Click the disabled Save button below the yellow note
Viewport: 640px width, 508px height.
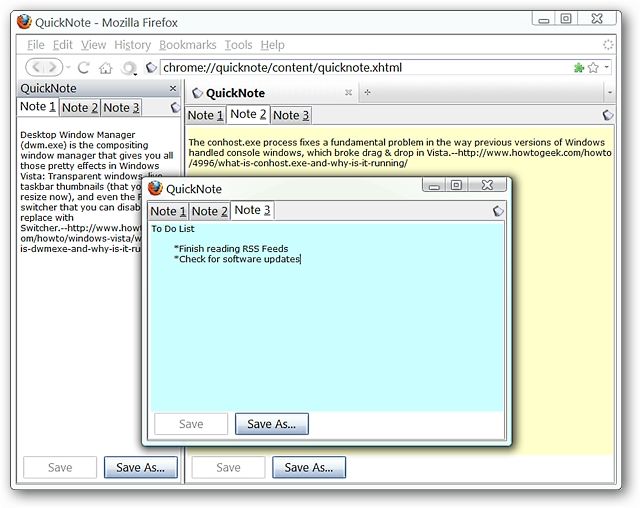(228, 467)
